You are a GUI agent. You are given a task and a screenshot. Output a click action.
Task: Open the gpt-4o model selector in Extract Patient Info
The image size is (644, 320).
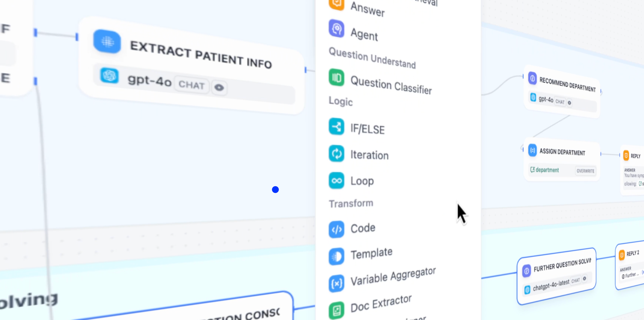[149, 80]
